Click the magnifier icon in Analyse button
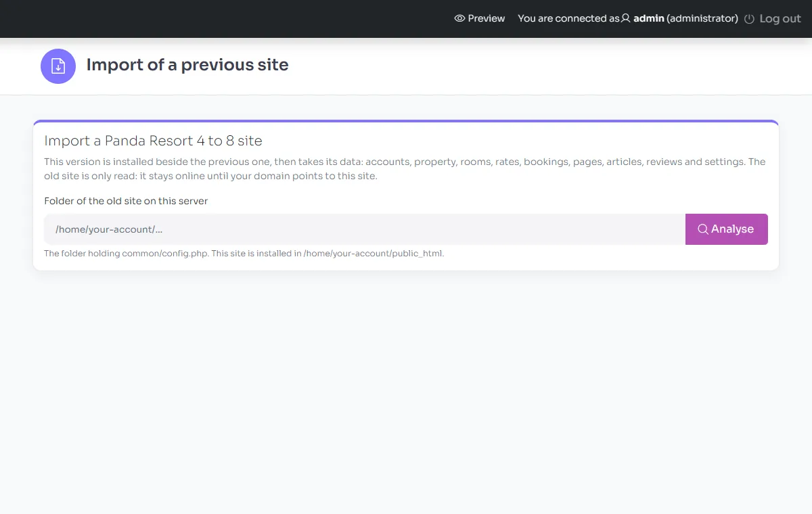The height and width of the screenshot is (514, 812). [703, 229]
